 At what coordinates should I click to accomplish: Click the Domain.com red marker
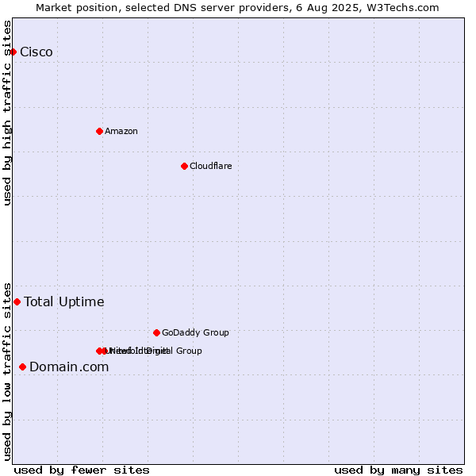tap(22, 367)
